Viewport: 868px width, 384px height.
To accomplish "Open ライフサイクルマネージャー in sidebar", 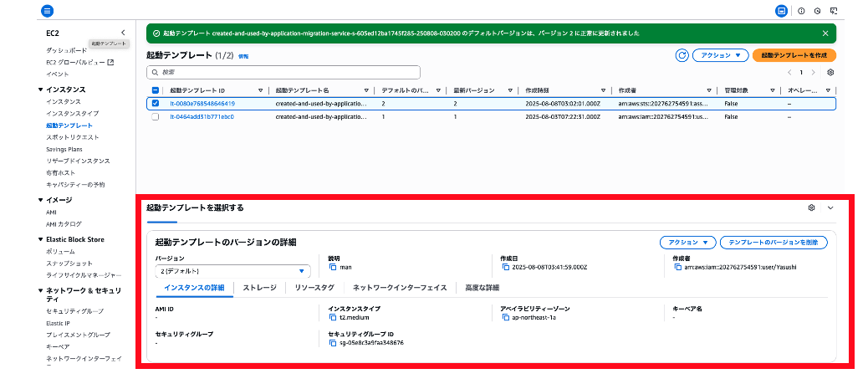I will (x=84, y=275).
